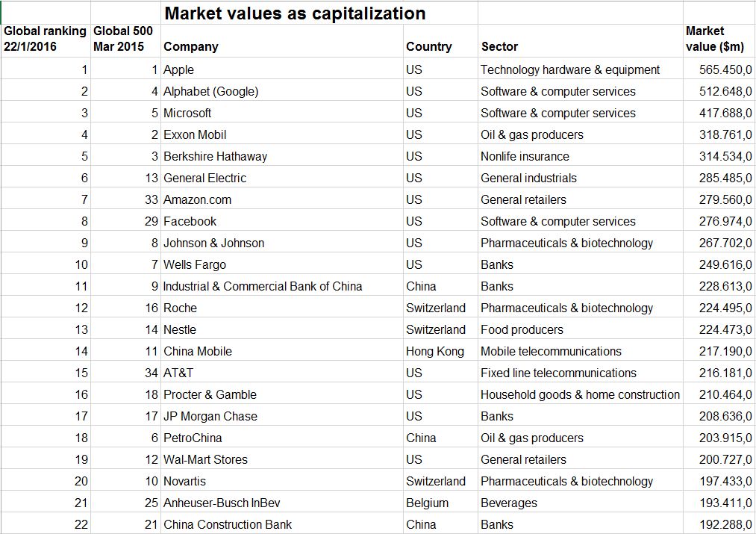Screen dimensions: 756x534
Task: Click the Apple company cell
Action: coord(282,69)
